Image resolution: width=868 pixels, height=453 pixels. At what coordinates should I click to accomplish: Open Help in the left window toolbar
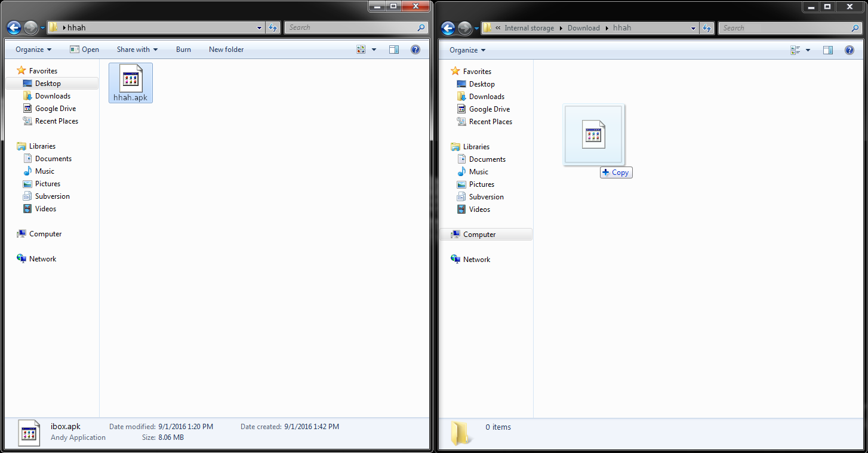(x=415, y=50)
